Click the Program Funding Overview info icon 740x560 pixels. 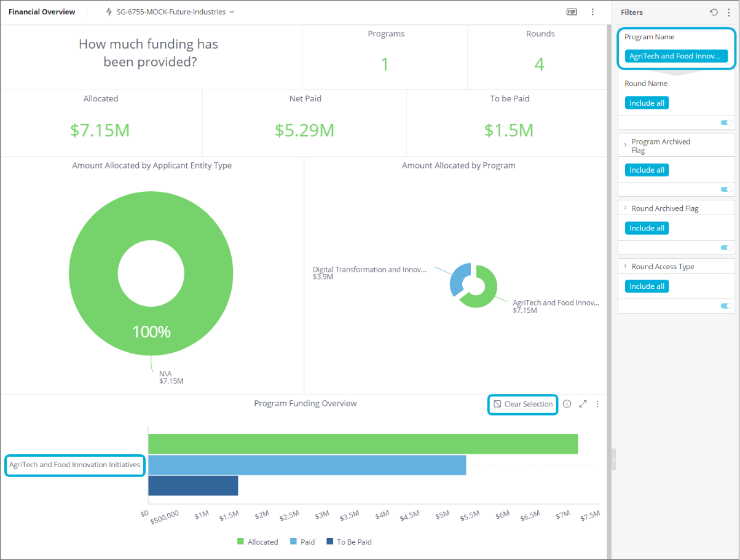(x=567, y=404)
